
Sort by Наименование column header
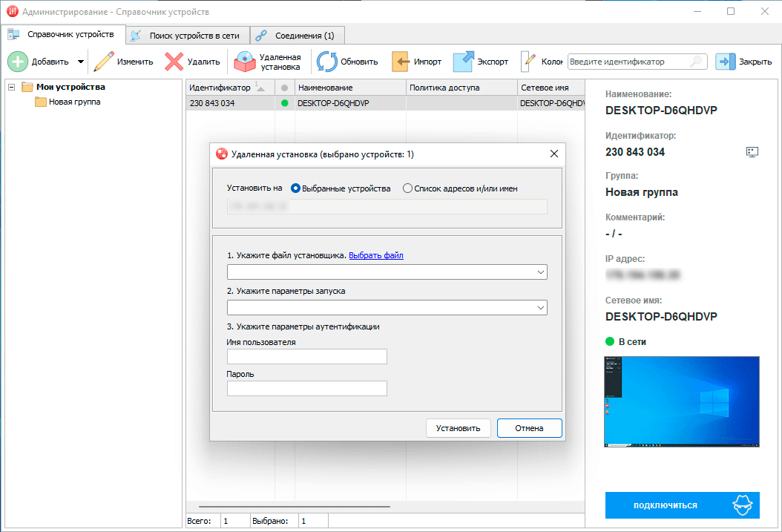pyautogui.click(x=350, y=88)
